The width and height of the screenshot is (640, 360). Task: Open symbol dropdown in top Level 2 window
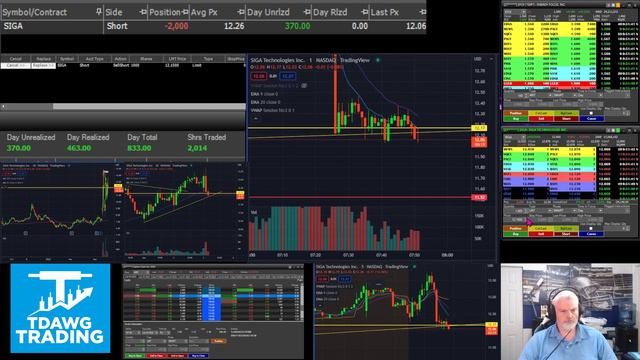click(x=524, y=12)
